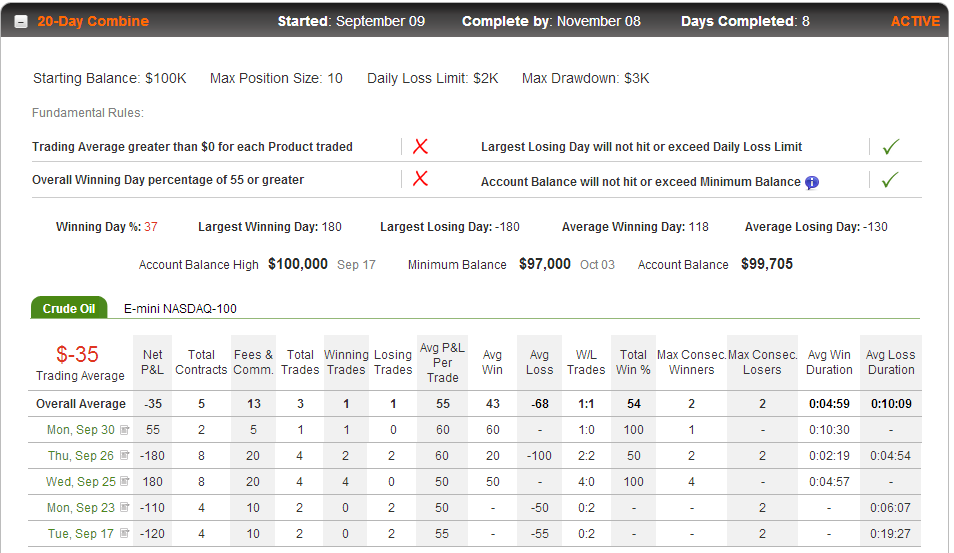Click Net P&L -110 in Mon, Sep 23 row

(x=152, y=507)
